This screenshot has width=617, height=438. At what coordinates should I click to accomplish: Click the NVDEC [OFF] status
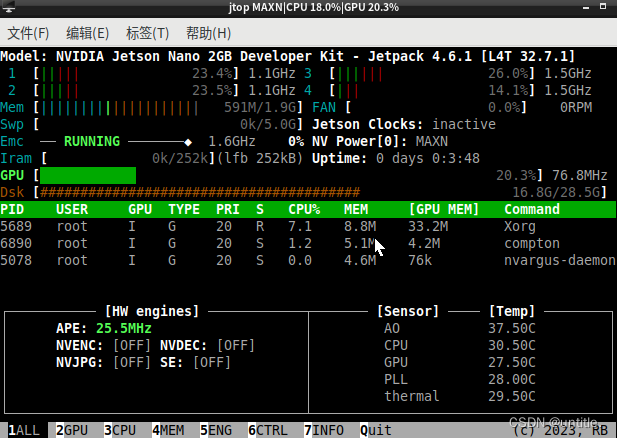[x=236, y=346]
